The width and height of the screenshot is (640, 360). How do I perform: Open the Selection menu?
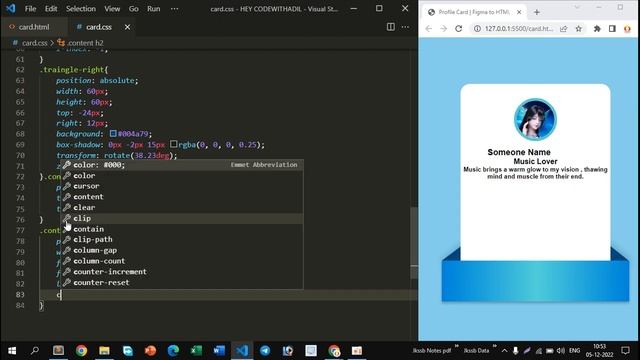tap(81, 9)
